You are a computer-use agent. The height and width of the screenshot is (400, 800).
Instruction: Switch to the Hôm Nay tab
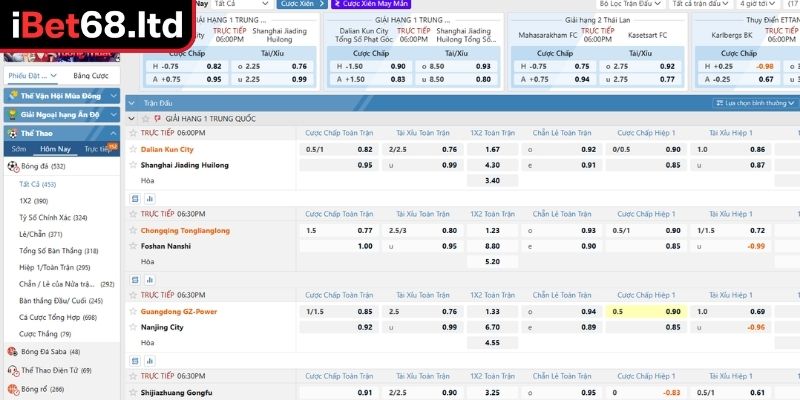pos(55,149)
